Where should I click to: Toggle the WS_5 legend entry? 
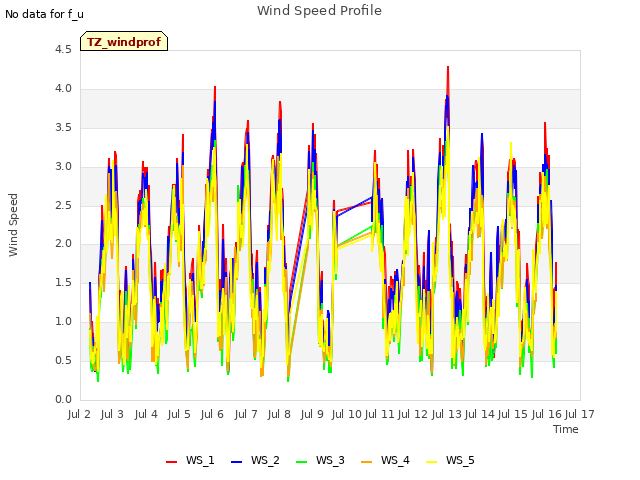coord(450,460)
